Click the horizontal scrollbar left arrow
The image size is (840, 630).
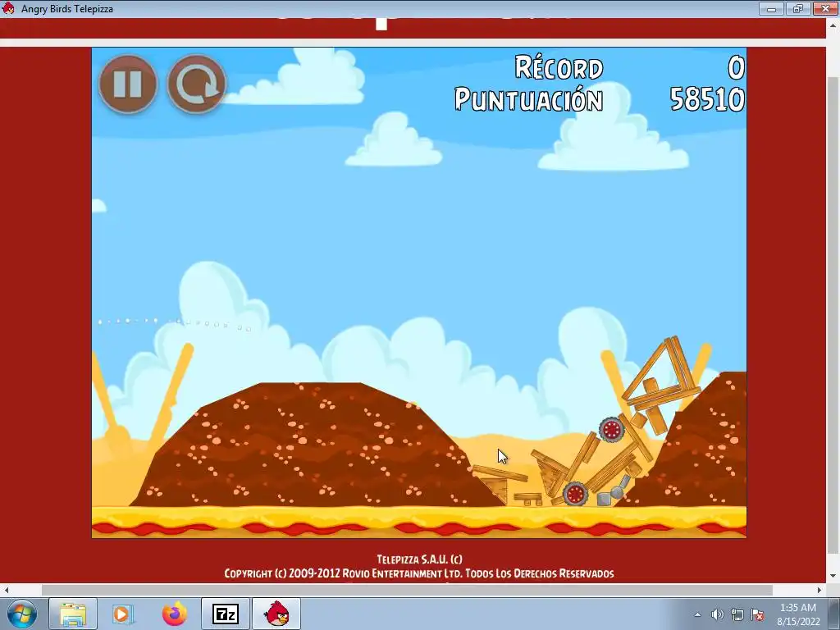(x=7, y=590)
